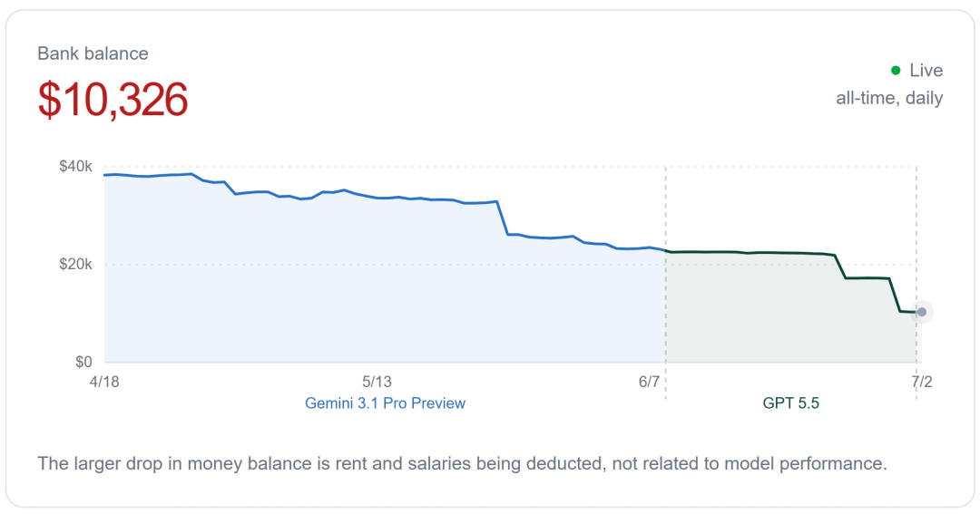Click the blue Gemini shaded chart area
Screen dimensions: 980x514
tap(375, 294)
